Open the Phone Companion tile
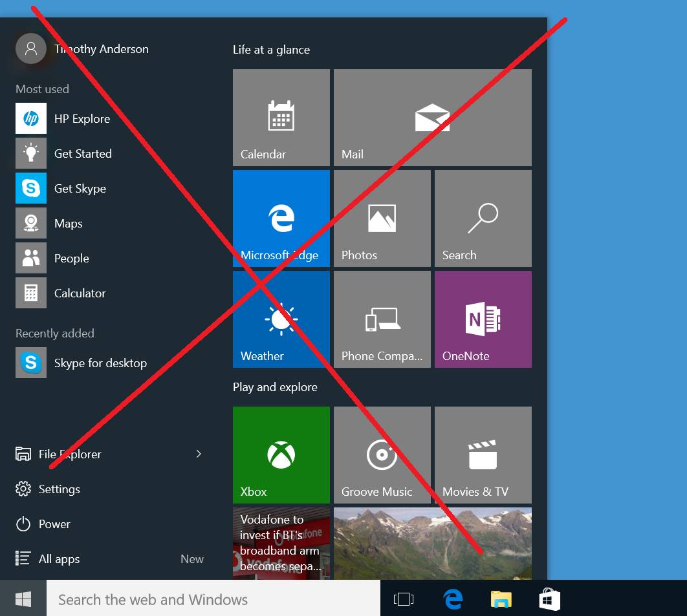Screen dimensions: 687x616 point(382,319)
